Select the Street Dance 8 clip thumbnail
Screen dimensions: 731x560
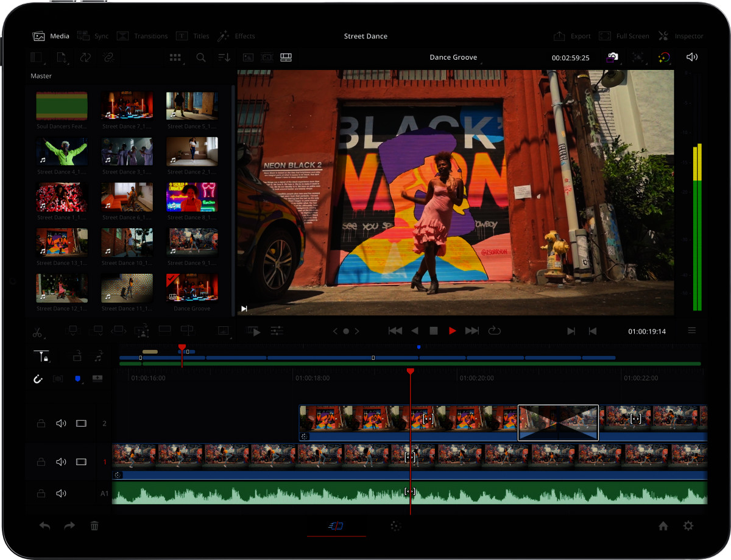192,197
